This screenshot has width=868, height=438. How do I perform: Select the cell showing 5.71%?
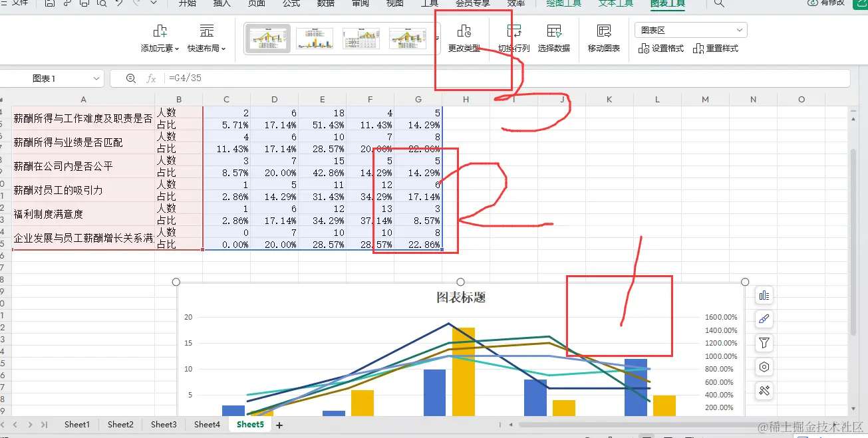(x=227, y=124)
